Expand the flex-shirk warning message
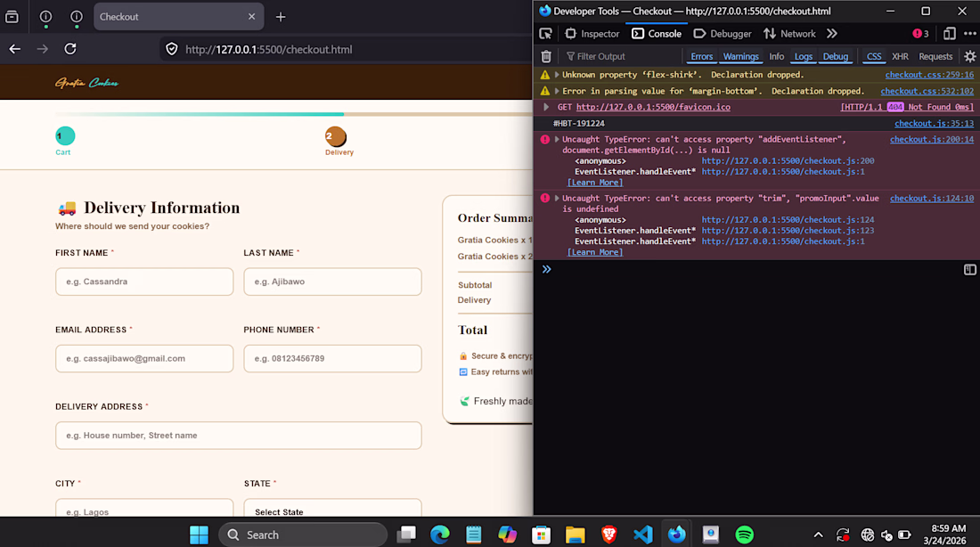980x547 pixels. pos(557,75)
